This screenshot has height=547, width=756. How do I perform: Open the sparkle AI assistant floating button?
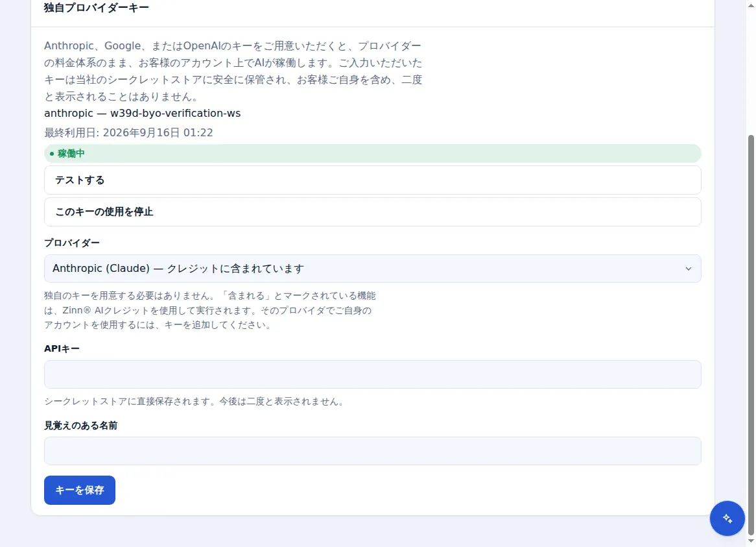727,518
